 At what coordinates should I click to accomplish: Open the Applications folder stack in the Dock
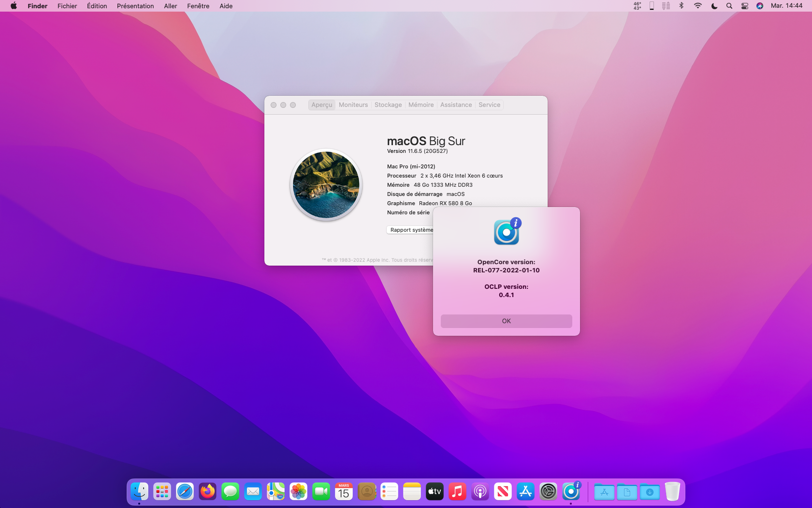tap(604, 492)
